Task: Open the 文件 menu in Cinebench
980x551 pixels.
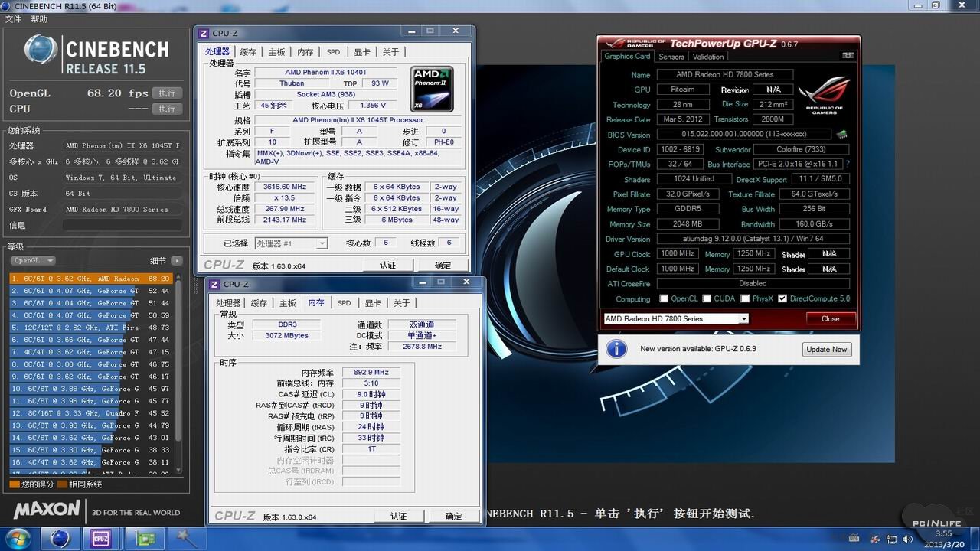Action: pos(13,19)
